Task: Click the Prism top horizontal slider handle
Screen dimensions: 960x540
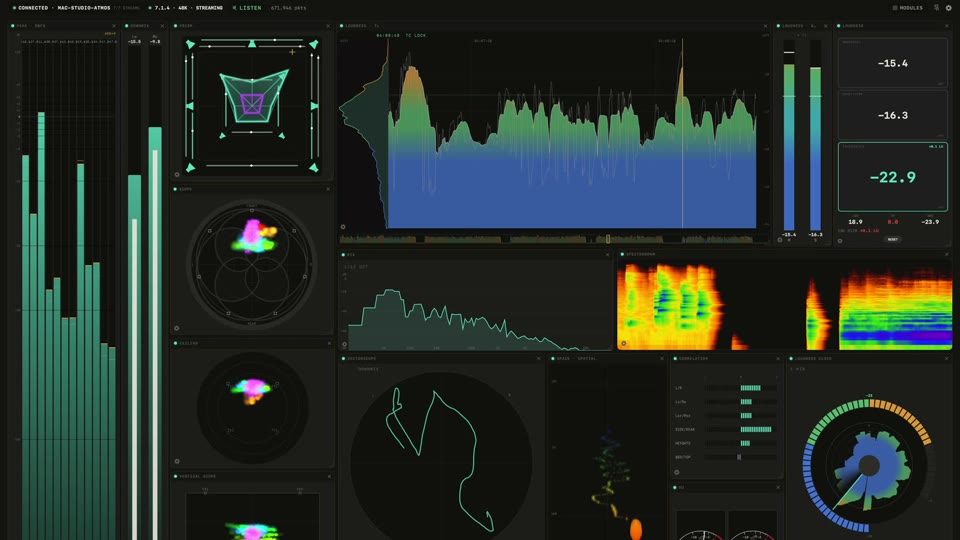Action: point(275,40)
